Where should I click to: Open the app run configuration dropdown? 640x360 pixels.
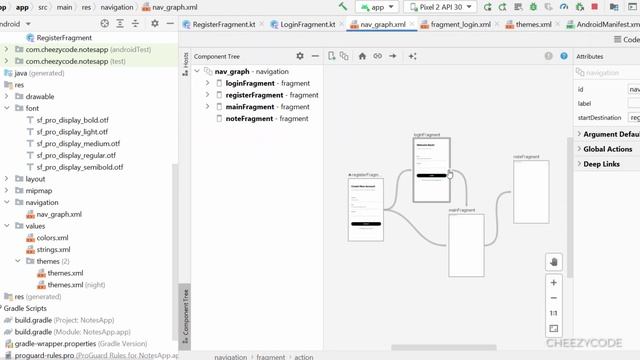coord(377,7)
